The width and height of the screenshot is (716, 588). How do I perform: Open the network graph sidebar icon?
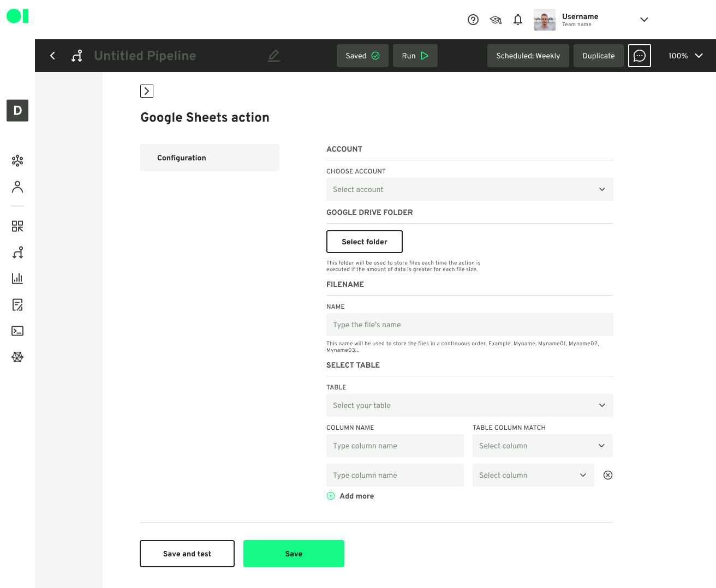[x=17, y=357]
